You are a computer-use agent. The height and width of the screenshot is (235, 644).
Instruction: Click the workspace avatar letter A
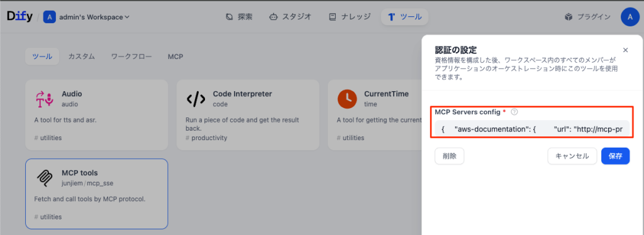(49, 17)
